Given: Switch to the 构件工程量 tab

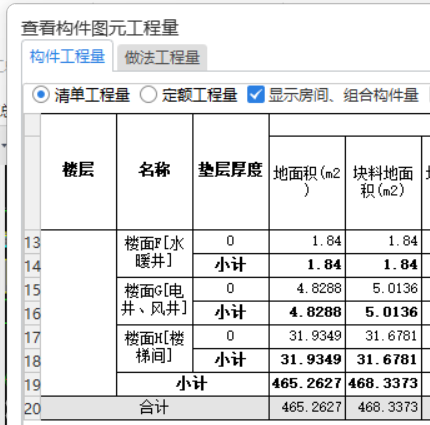Looking at the screenshot, I should 67,56.
